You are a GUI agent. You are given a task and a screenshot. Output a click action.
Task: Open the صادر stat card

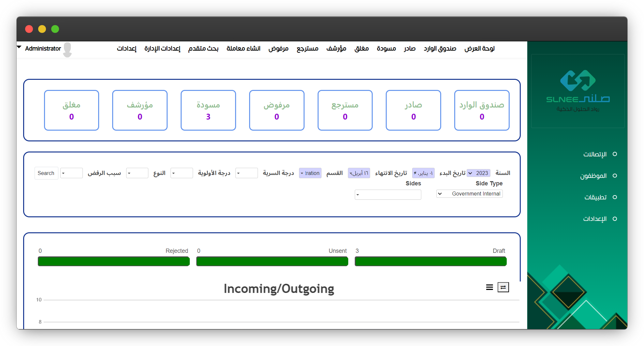(413, 110)
